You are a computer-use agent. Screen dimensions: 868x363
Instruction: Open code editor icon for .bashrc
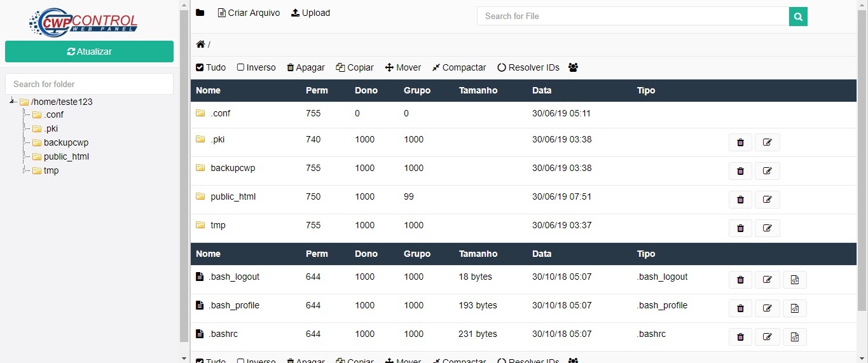coord(795,337)
